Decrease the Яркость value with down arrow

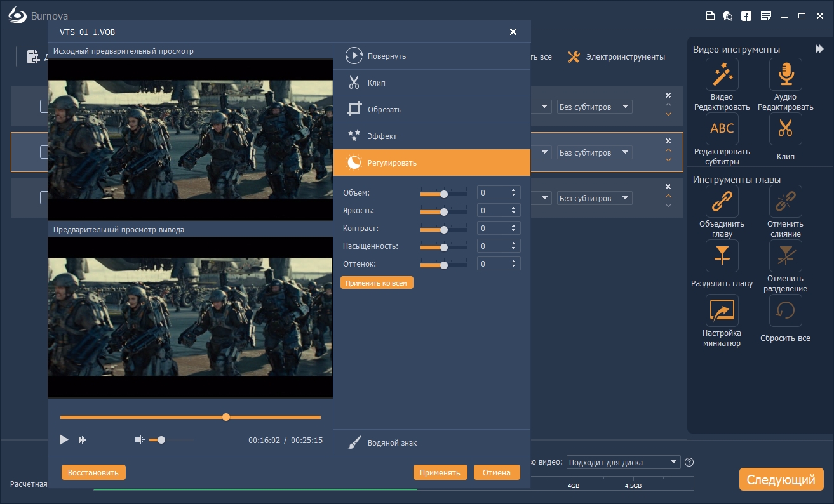513,213
